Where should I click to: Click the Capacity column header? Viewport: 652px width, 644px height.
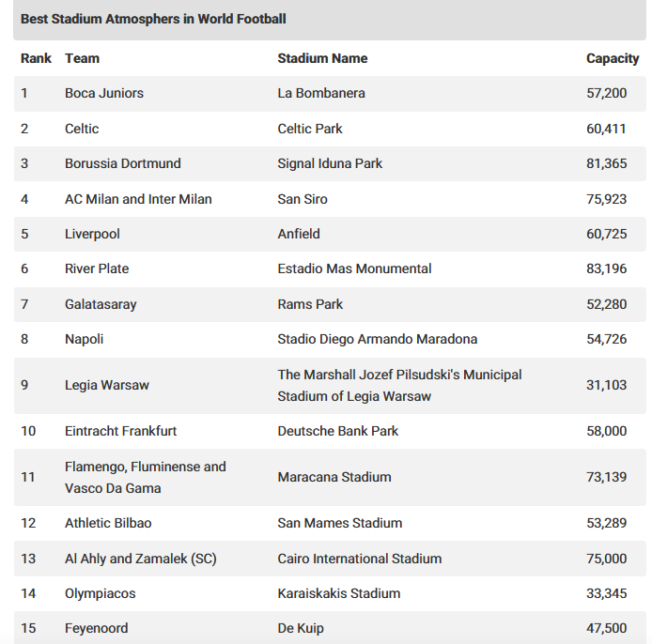[x=613, y=58]
